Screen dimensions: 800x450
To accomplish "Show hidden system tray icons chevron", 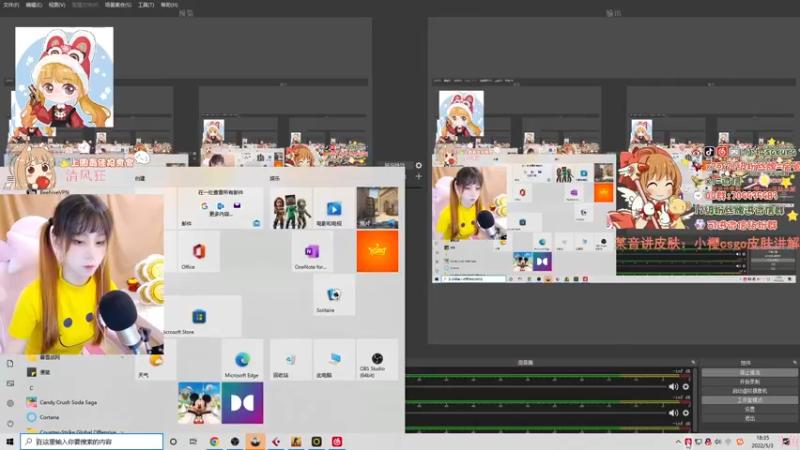I will pyautogui.click(x=678, y=442).
